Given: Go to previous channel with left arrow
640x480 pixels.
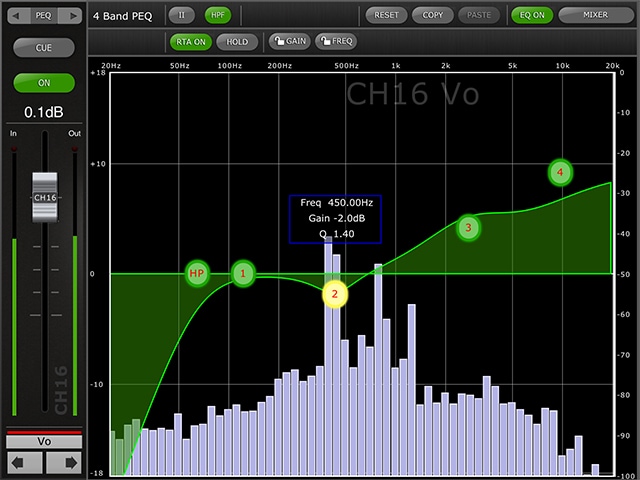Looking at the screenshot, I should (24, 462).
